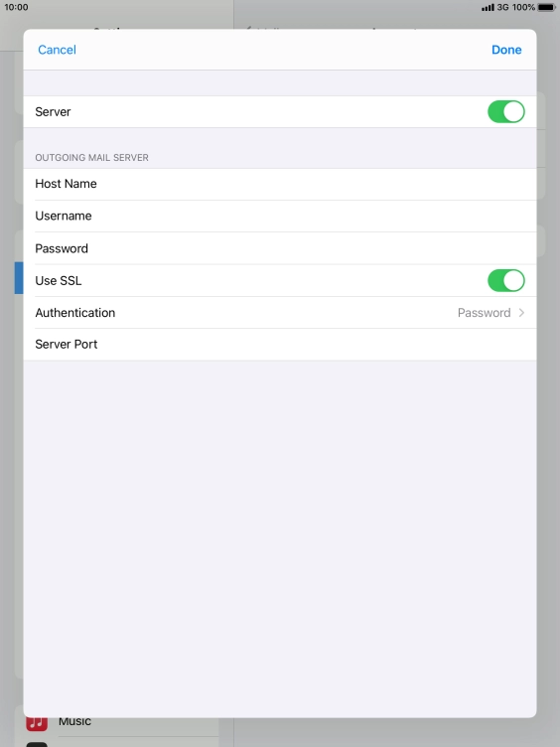Edit the Server Port field
The width and height of the screenshot is (560, 747).
coord(280,344)
